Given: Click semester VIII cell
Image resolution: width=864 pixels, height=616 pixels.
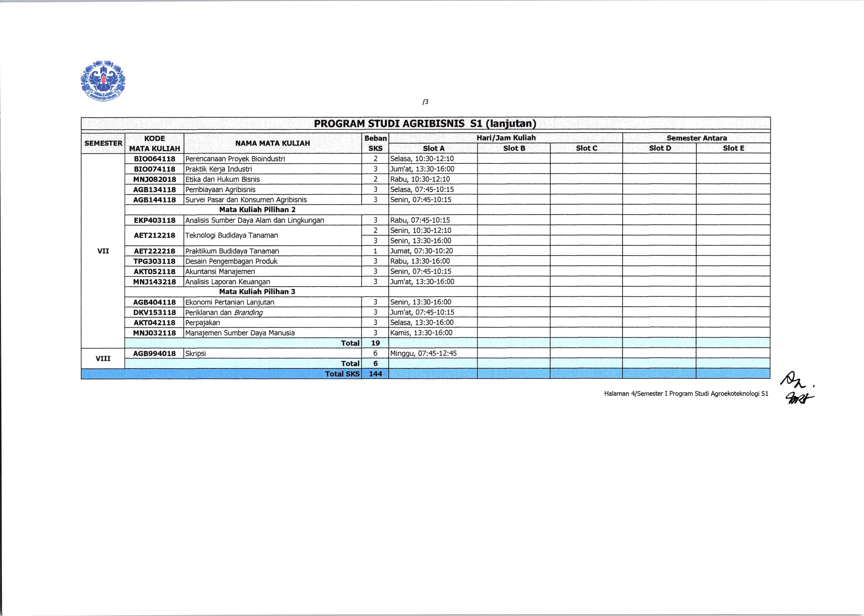Looking at the screenshot, I should point(103,359).
